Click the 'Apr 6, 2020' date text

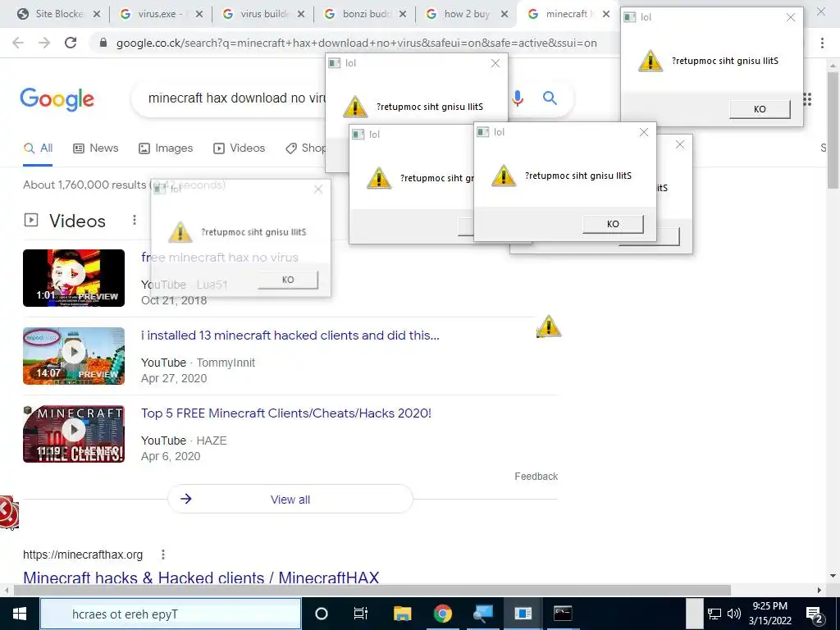tap(171, 456)
